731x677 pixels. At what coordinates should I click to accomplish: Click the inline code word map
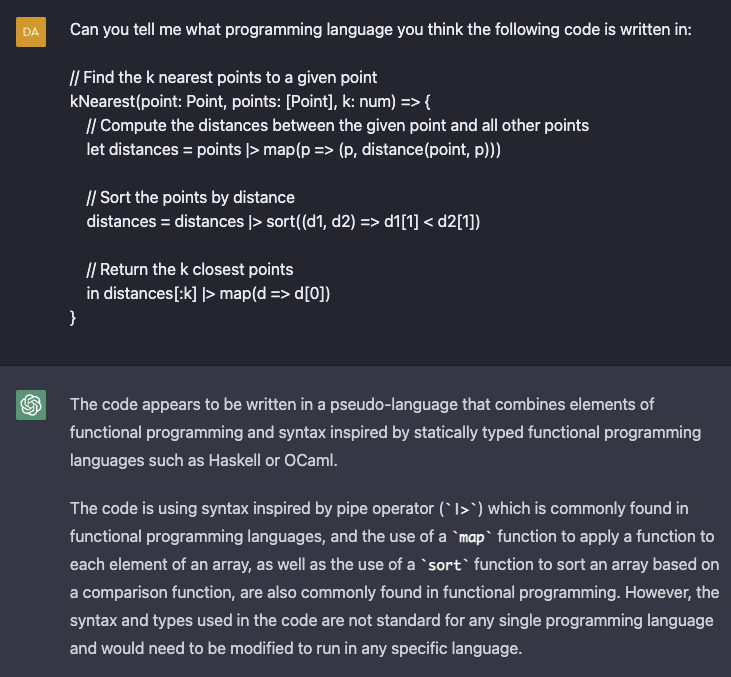pos(470,537)
